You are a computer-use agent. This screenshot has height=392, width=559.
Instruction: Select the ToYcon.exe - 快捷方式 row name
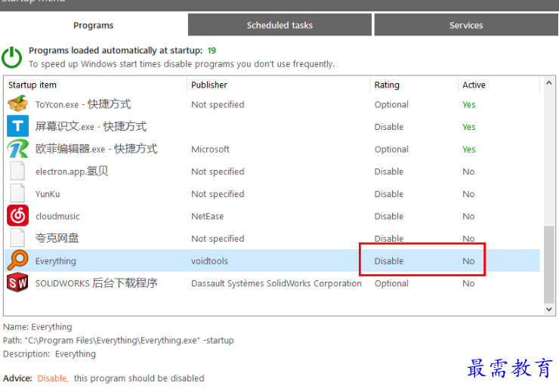[x=83, y=104]
